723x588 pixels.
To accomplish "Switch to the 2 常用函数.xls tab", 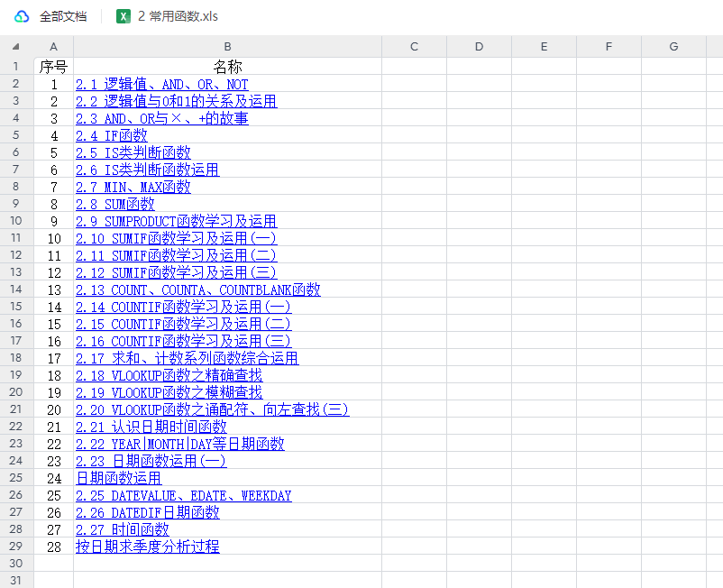I will click(x=178, y=16).
